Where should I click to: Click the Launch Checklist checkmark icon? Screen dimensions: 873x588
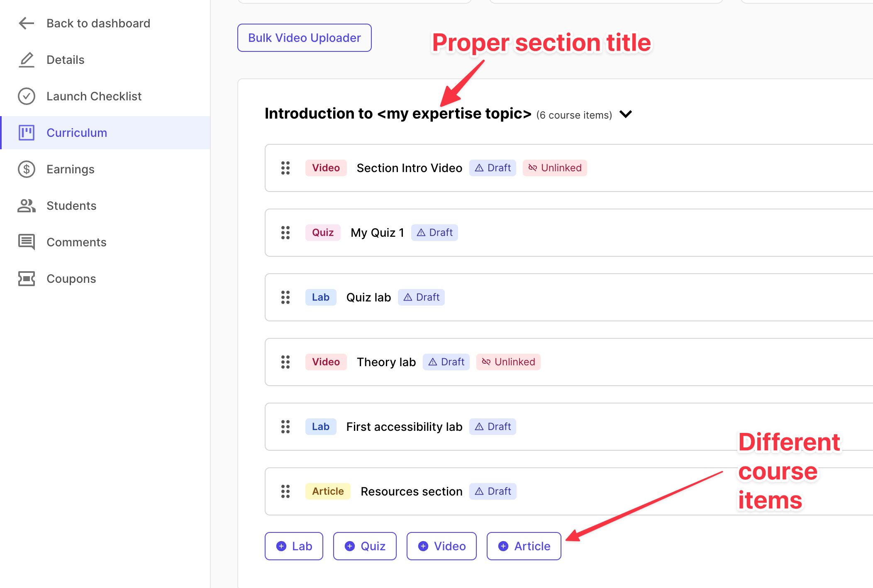27,96
